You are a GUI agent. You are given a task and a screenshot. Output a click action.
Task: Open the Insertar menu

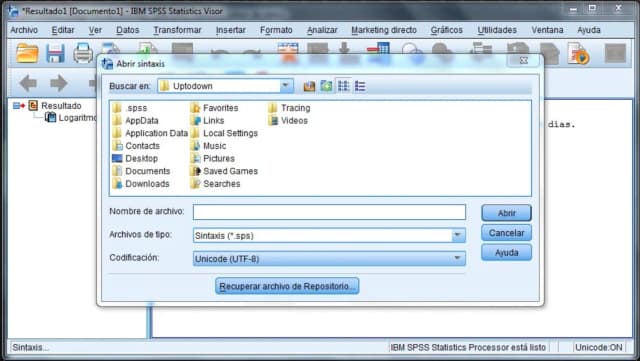[x=231, y=30]
